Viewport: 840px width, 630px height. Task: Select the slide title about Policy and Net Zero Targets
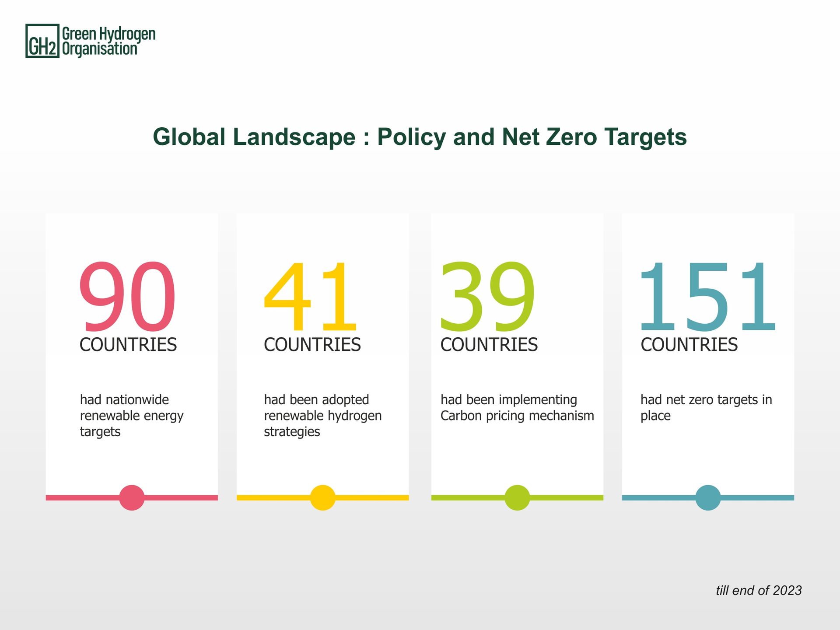(x=420, y=137)
